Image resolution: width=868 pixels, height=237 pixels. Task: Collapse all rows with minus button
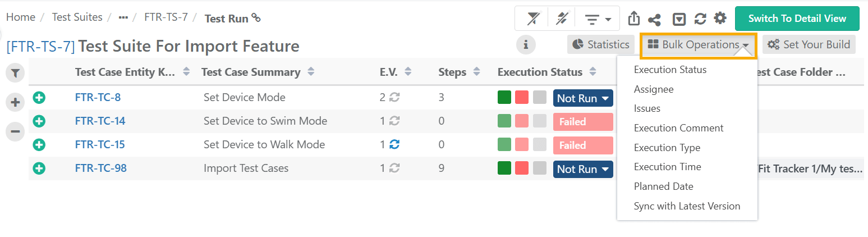pyautogui.click(x=16, y=131)
